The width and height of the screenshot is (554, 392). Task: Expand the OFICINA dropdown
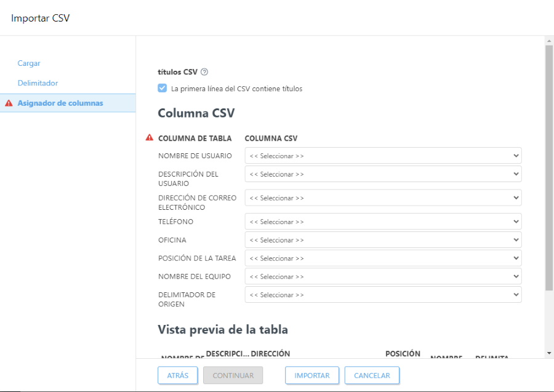pyautogui.click(x=383, y=239)
